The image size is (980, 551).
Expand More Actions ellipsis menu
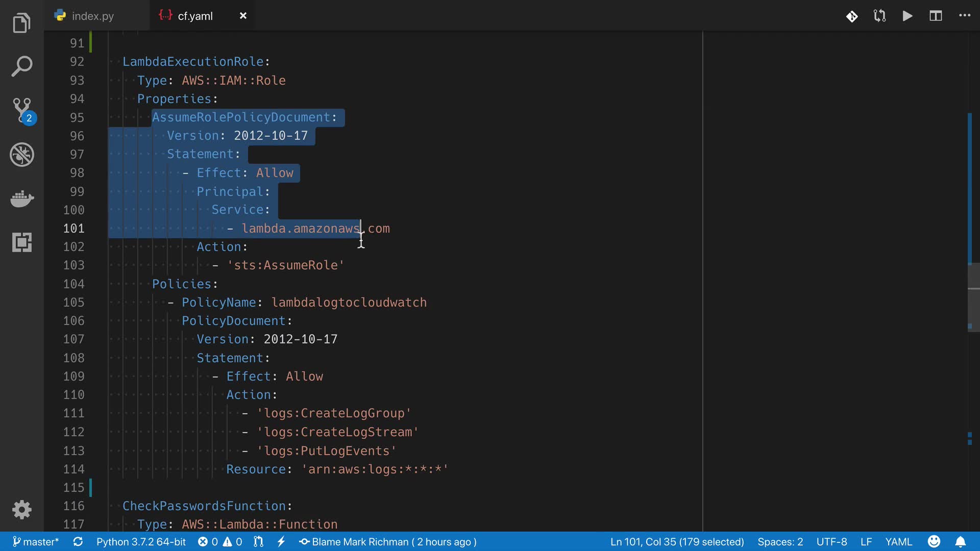tap(964, 16)
